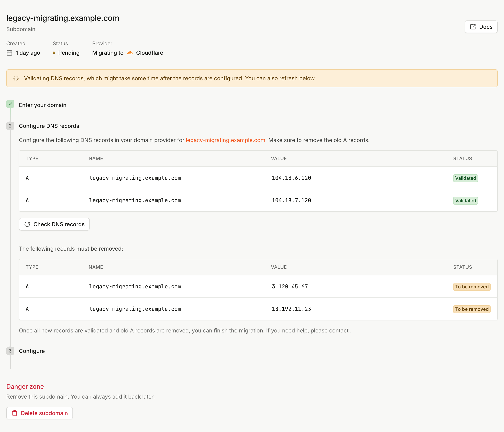Click the Validated badge for 104.18.7.120
The image size is (504, 432).
(465, 201)
